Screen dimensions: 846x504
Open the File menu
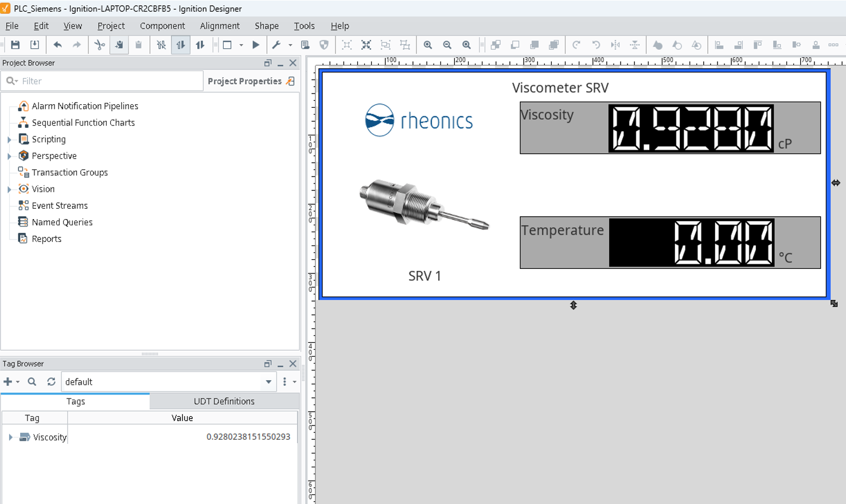(12, 26)
